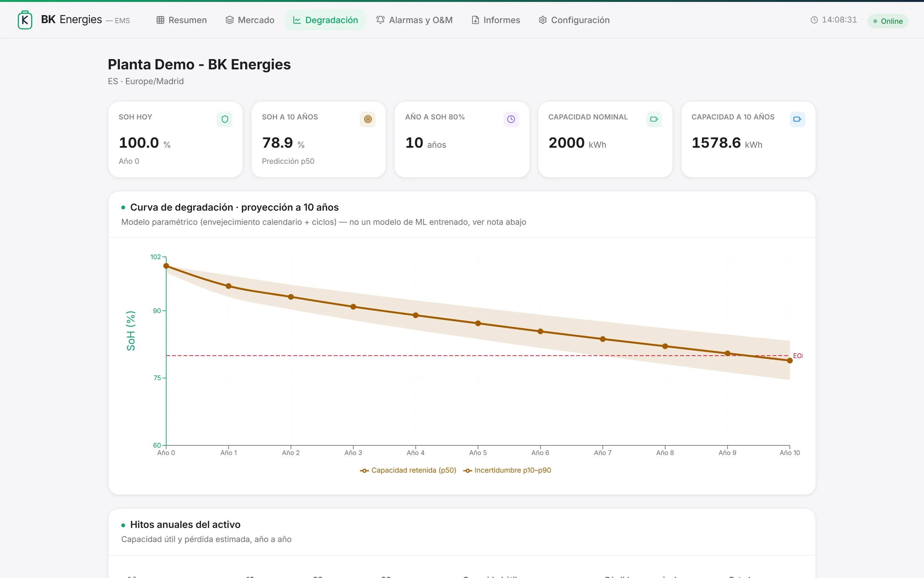The height and width of the screenshot is (578, 924).
Task: Click the Año 7 x-axis label
Action: pos(603,453)
